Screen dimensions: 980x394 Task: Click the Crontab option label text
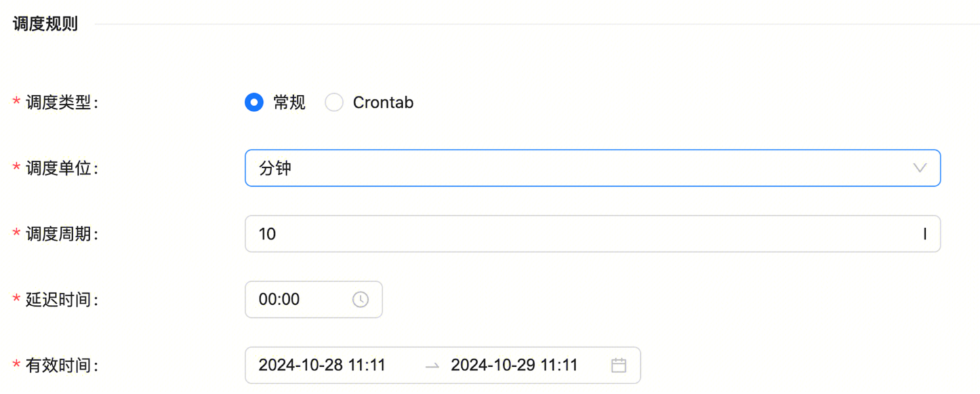coord(383,103)
